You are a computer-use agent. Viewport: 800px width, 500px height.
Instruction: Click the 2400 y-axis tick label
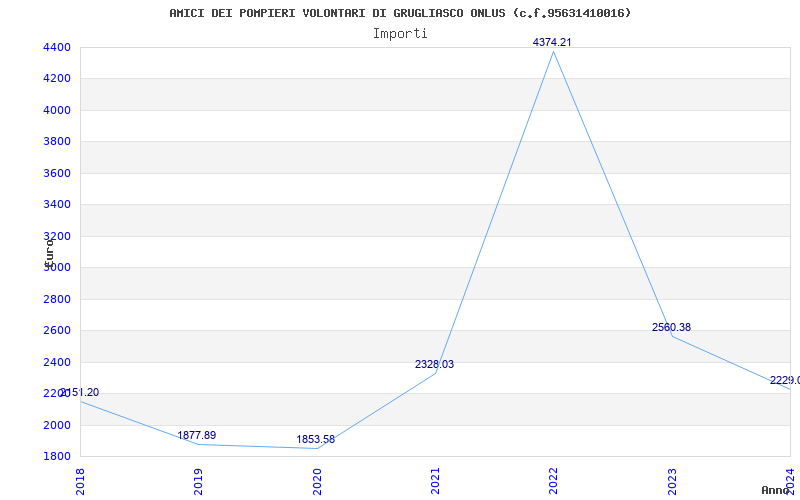pos(58,362)
